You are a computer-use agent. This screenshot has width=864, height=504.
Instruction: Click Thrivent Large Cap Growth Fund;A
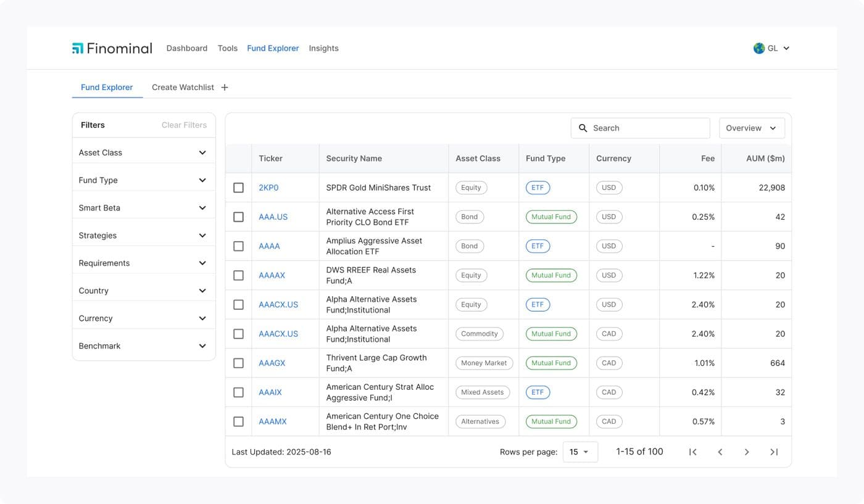[376, 363]
